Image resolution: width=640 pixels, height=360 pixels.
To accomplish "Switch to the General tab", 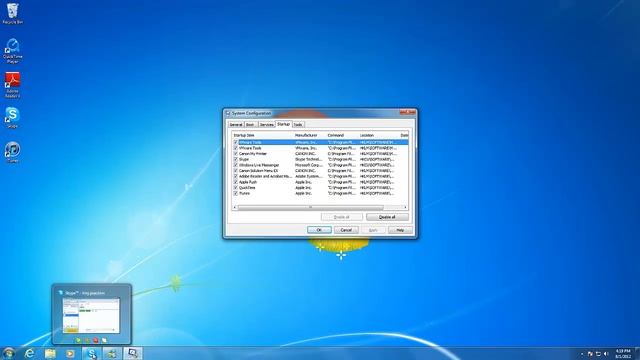I will tap(236, 124).
